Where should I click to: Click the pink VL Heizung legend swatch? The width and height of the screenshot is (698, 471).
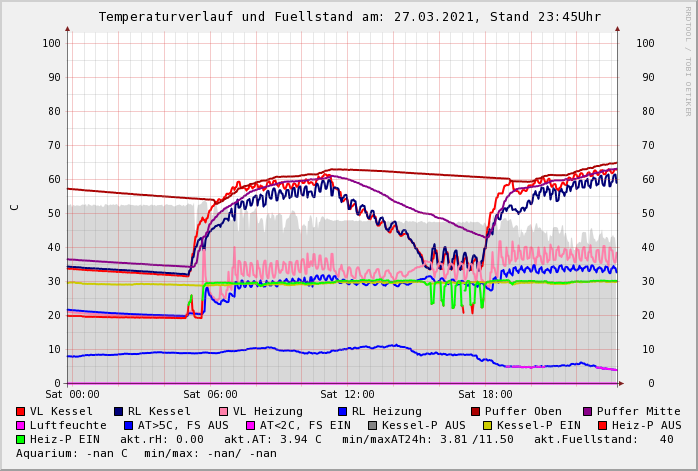(224, 411)
